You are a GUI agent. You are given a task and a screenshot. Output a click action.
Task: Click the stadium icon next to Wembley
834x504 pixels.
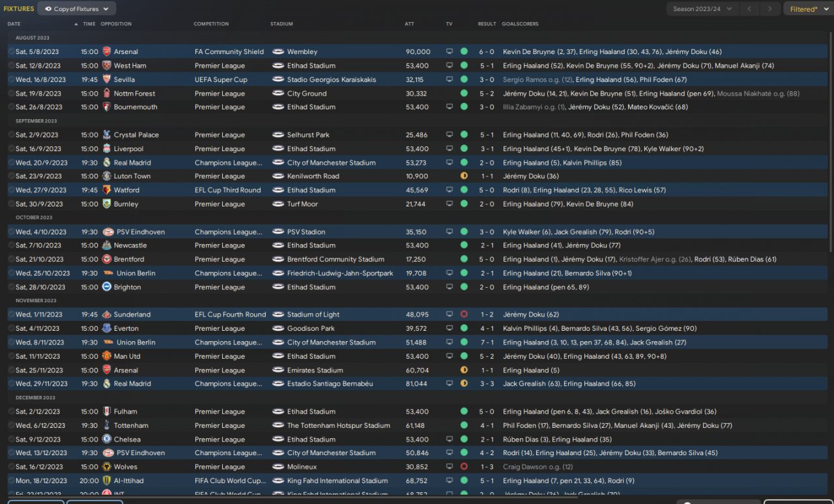[278, 51]
